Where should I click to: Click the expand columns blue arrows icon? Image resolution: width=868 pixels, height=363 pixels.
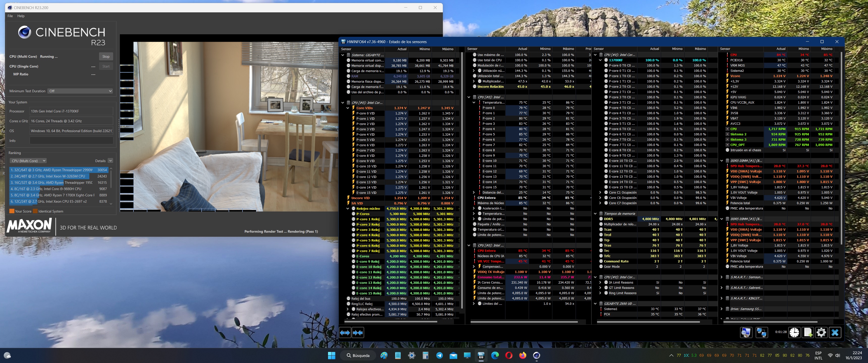click(x=345, y=333)
